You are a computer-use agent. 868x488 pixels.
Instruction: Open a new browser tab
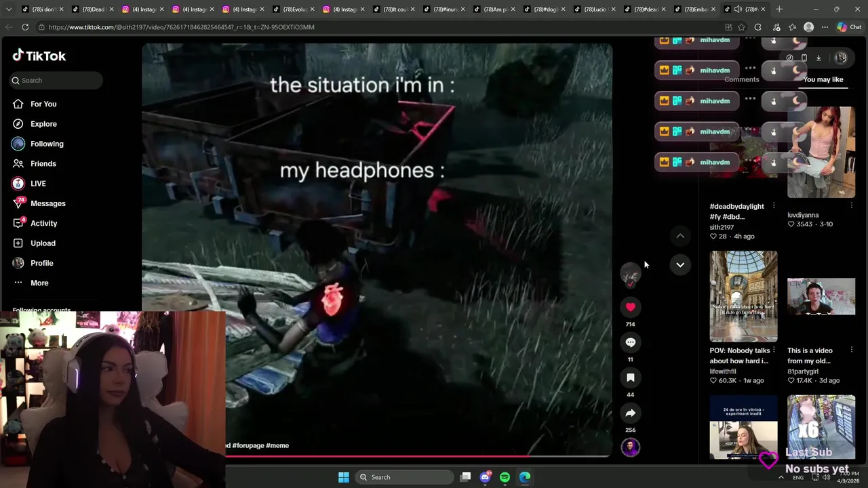pyautogui.click(x=779, y=9)
